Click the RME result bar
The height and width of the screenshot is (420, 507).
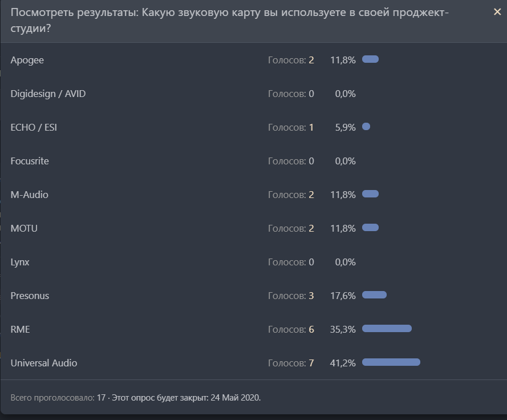387,329
